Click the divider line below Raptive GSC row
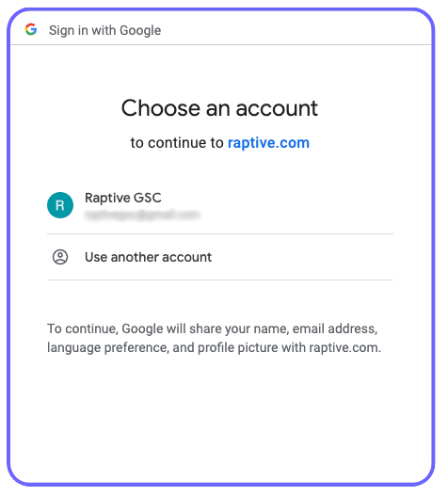Viewport: 448px width, 496px height. (x=220, y=234)
